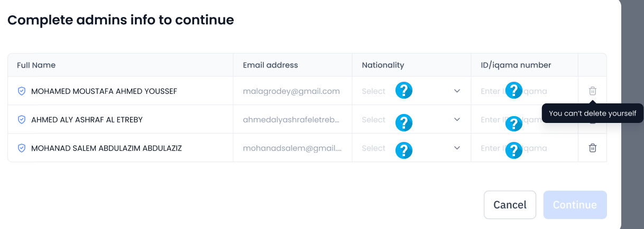Image resolution: width=644 pixels, height=229 pixels.
Task: Click malagrodey@gmail.com email field
Action: pos(291,91)
